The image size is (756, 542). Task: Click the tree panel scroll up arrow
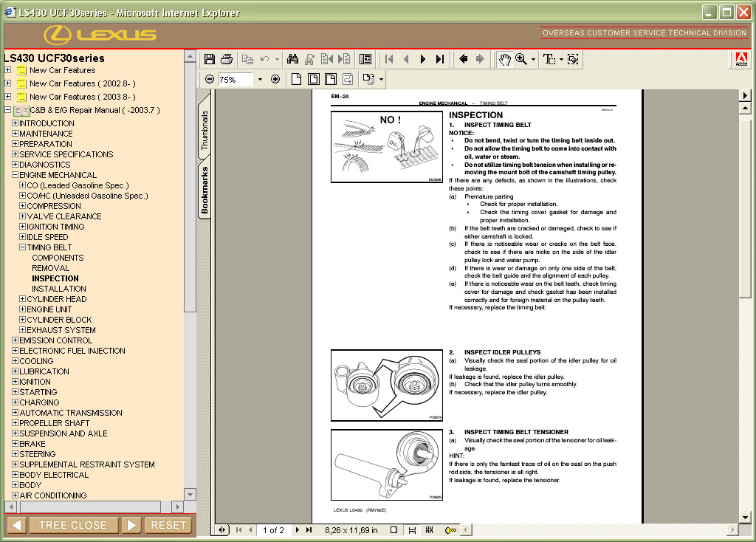(190, 57)
